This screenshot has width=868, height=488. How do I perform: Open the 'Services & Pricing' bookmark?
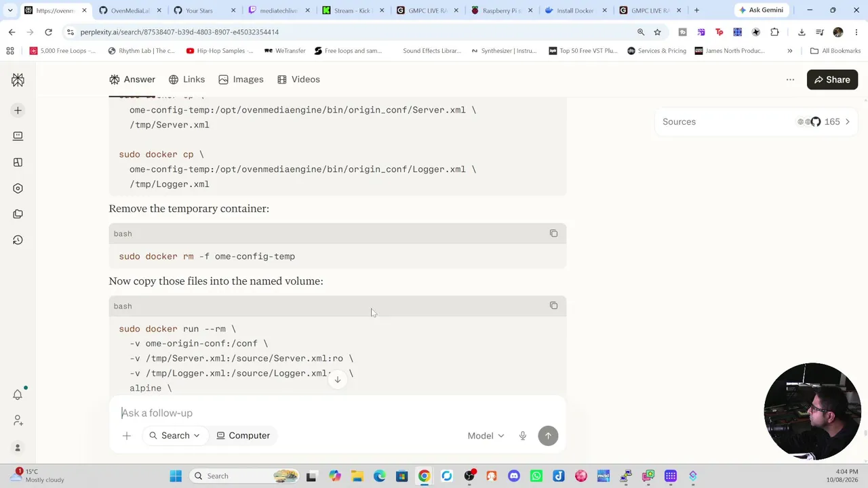click(656, 51)
